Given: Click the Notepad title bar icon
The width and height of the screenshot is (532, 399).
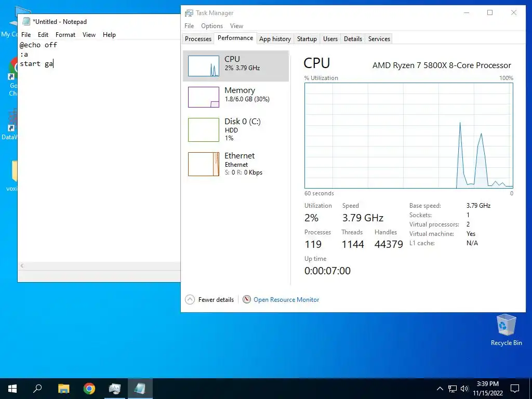Looking at the screenshot, I should click(26, 21).
